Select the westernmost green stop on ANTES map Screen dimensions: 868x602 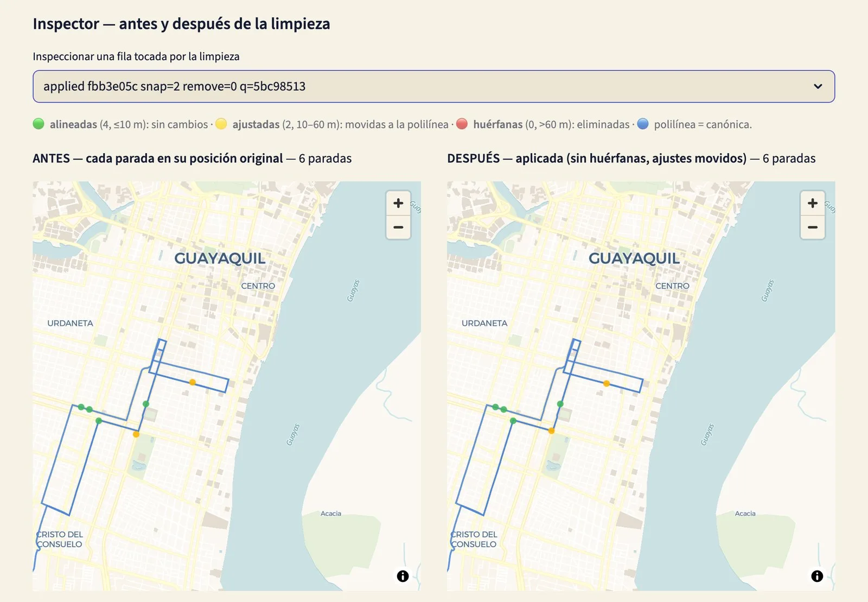click(x=81, y=407)
